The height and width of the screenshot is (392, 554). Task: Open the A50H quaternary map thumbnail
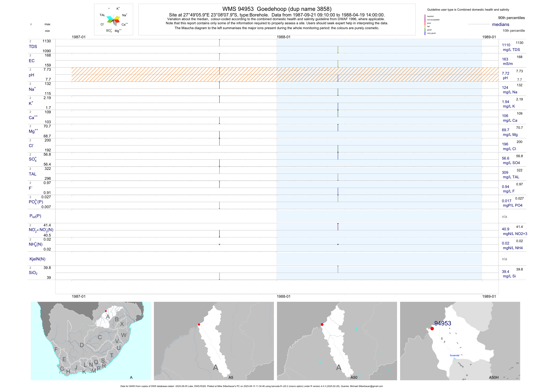pos(460,341)
